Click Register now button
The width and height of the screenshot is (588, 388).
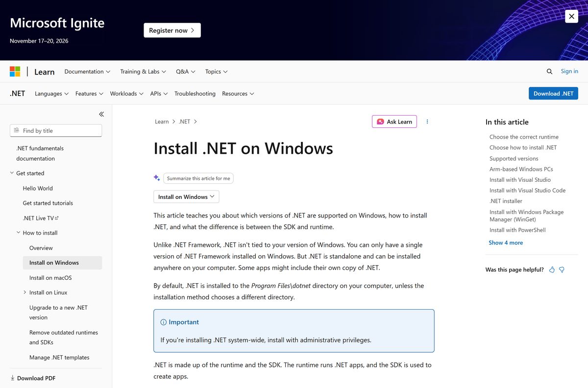[172, 30]
